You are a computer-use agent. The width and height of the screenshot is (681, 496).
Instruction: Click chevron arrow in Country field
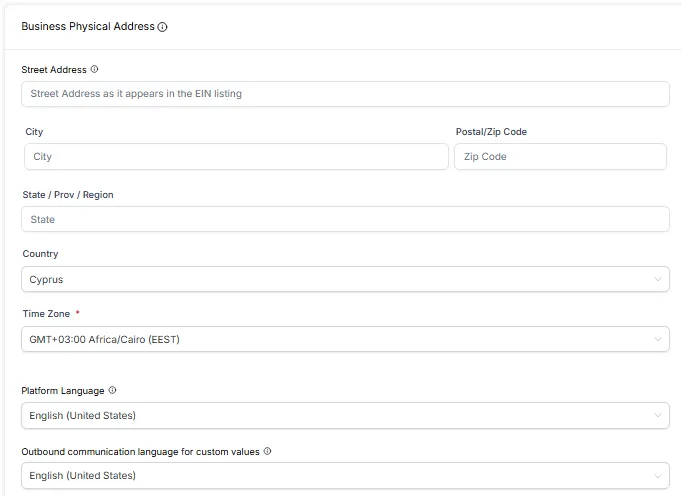tap(657, 280)
